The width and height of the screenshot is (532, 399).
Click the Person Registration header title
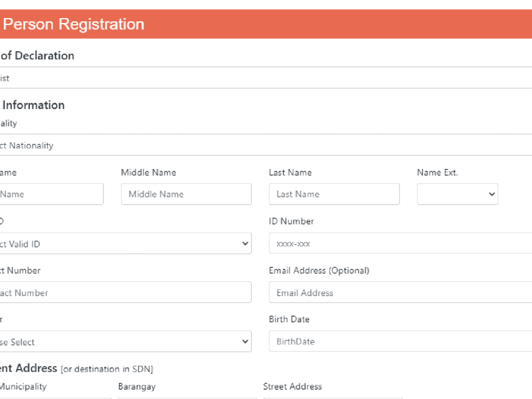74,24
